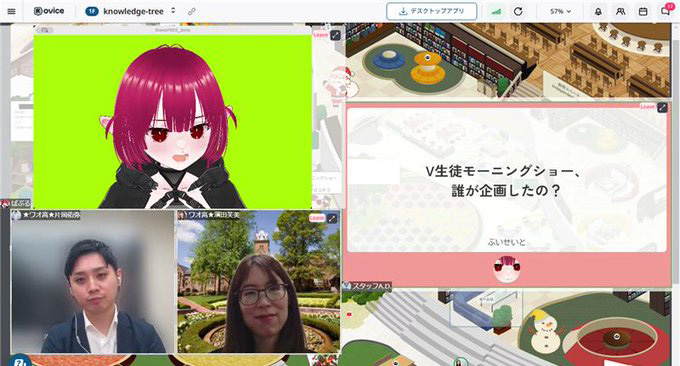Click the デスクトップアプリ download button
The image size is (680, 366).
click(x=432, y=11)
